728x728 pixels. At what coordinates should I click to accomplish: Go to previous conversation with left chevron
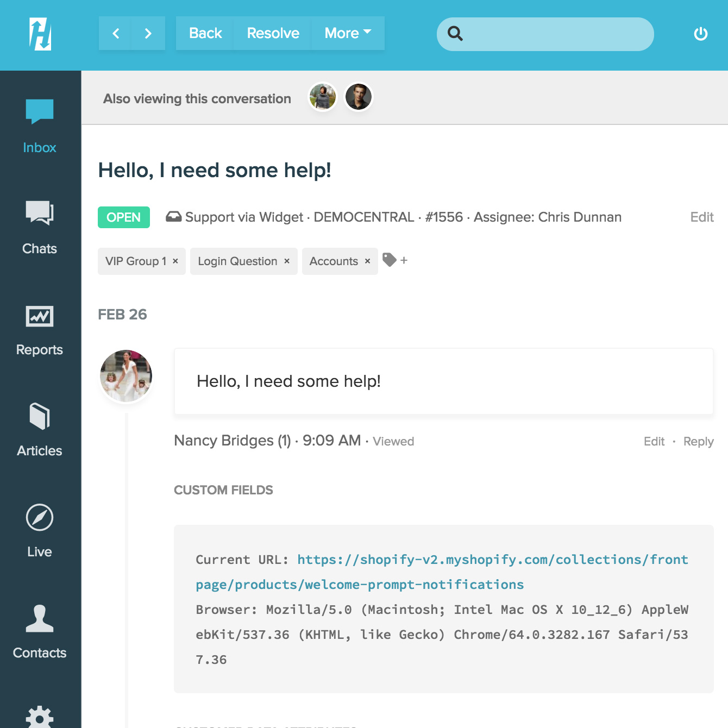(x=115, y=33)
